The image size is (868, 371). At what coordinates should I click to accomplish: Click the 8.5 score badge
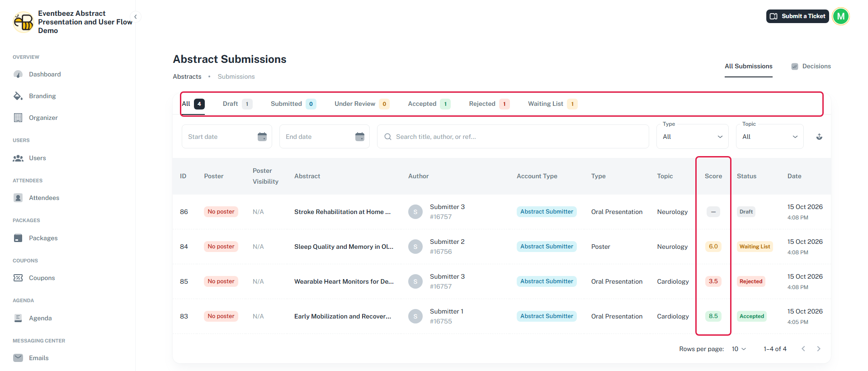713,316
